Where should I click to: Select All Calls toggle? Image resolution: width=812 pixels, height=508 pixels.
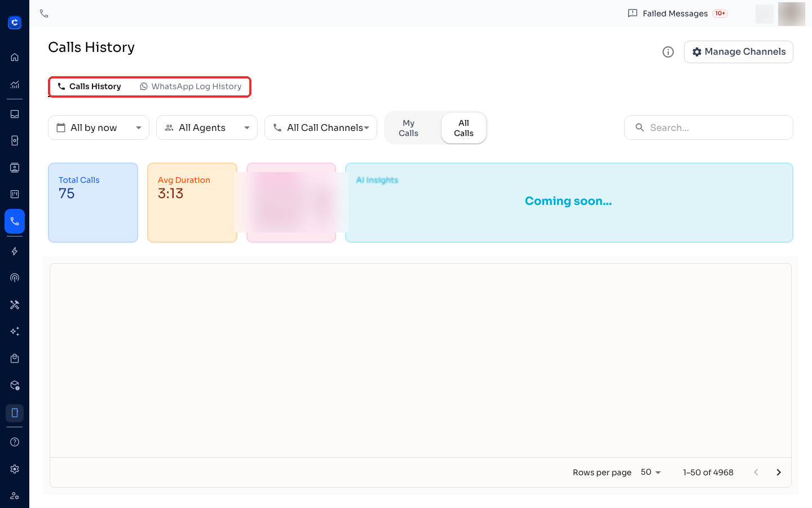(x=464, y=128)
